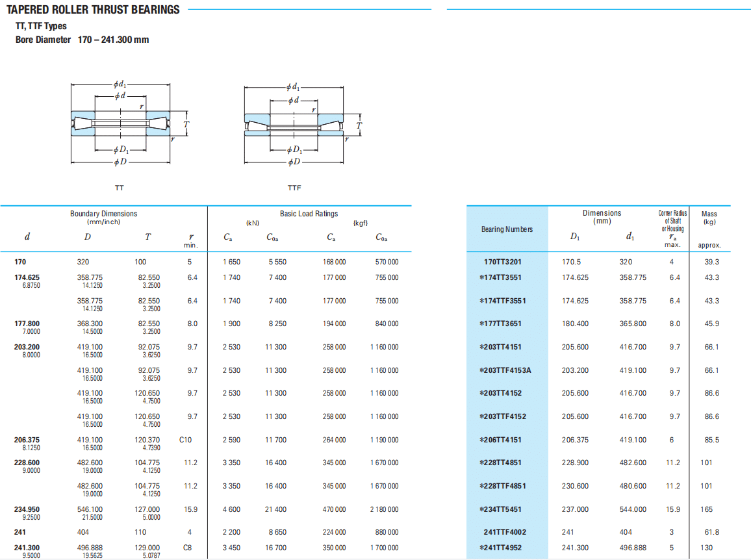Click the Bearing Numbers column header

pos(507,229)
